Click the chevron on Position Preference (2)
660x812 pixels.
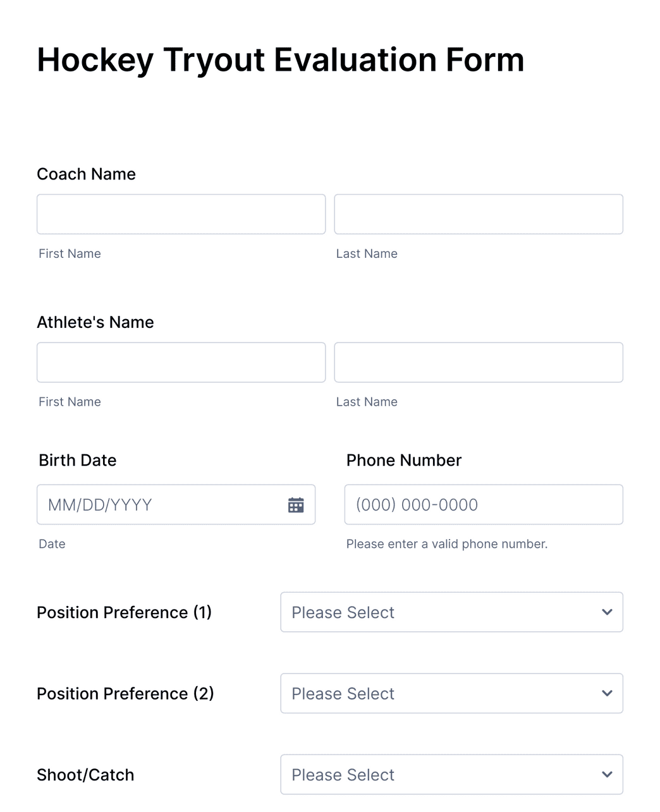coord(606,693)
